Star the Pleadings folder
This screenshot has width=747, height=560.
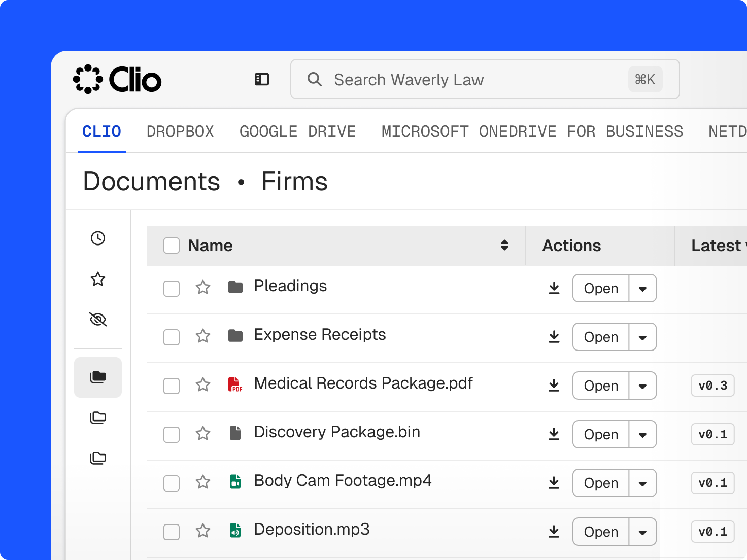(x=203, y=288)
